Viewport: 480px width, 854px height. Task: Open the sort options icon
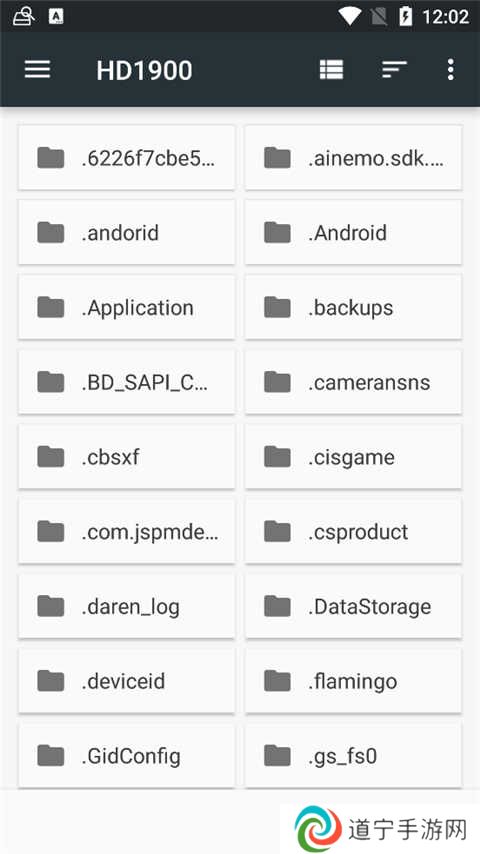point(394,69)
